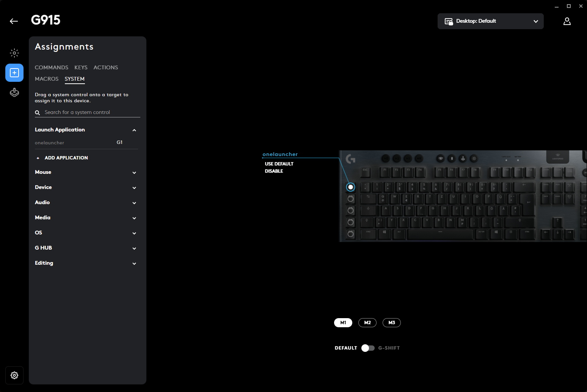Open the user account profile icon
The width and height of the screenshot is (587, 392).
coord(567,21)
